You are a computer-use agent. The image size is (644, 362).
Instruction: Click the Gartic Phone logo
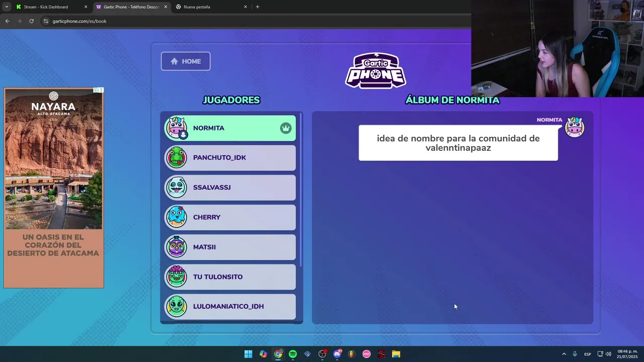click(376, 70)
